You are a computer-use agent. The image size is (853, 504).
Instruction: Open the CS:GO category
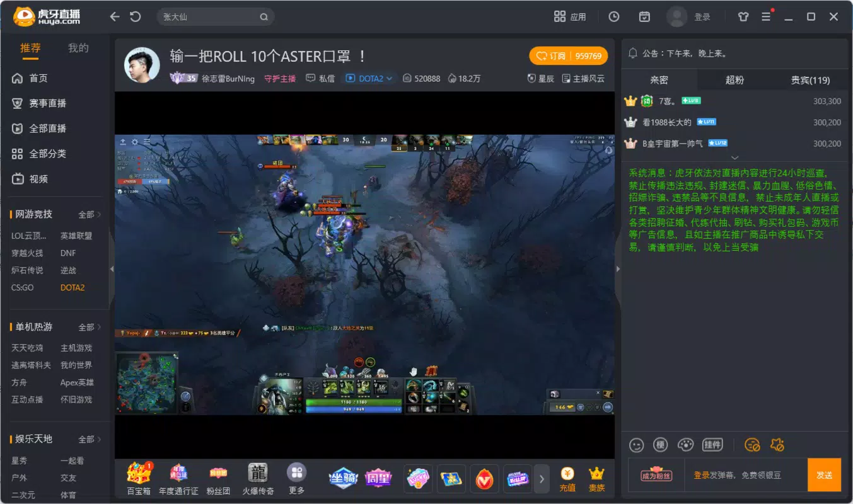22,287
